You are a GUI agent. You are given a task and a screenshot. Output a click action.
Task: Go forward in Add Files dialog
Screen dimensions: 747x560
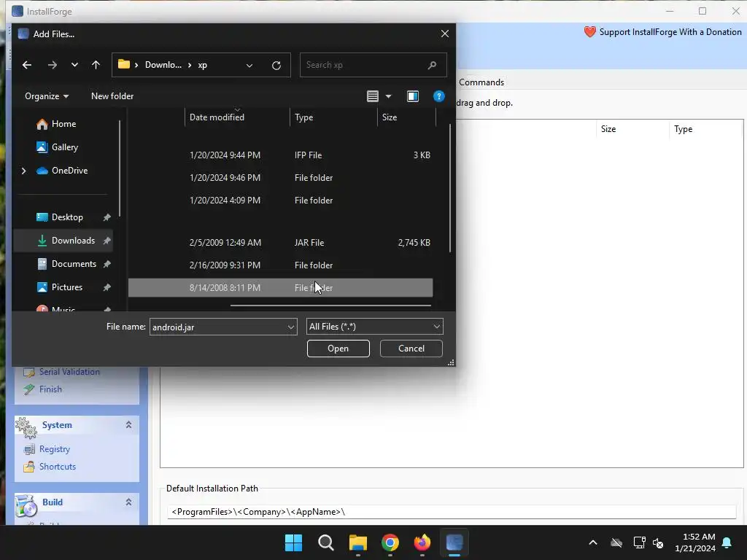pos(52,65)
